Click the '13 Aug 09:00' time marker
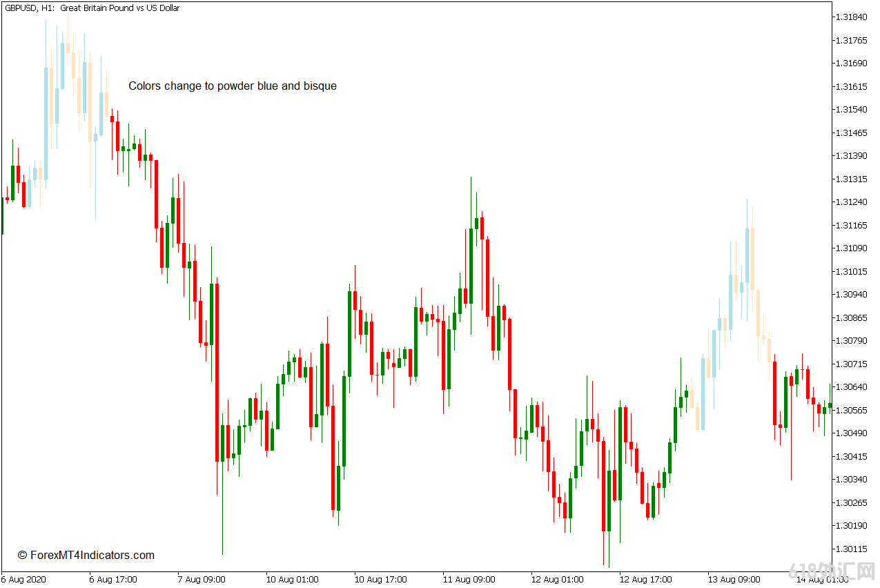This screenshot has width=880, height=588. click(734, 580)
